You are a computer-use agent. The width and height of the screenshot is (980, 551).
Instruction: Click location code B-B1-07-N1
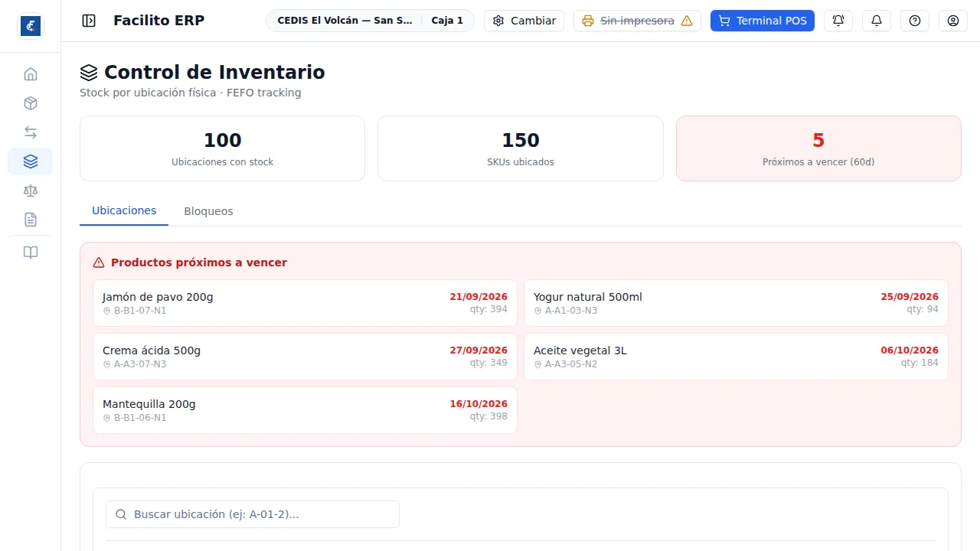140,311
